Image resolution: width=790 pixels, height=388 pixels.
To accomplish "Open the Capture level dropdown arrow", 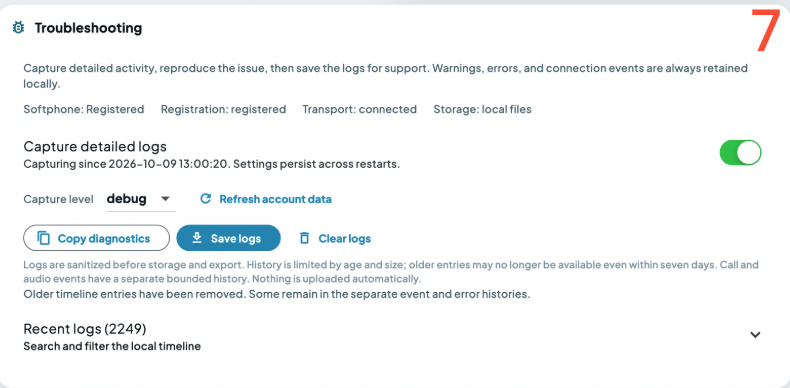I will [x=165, y=199].
